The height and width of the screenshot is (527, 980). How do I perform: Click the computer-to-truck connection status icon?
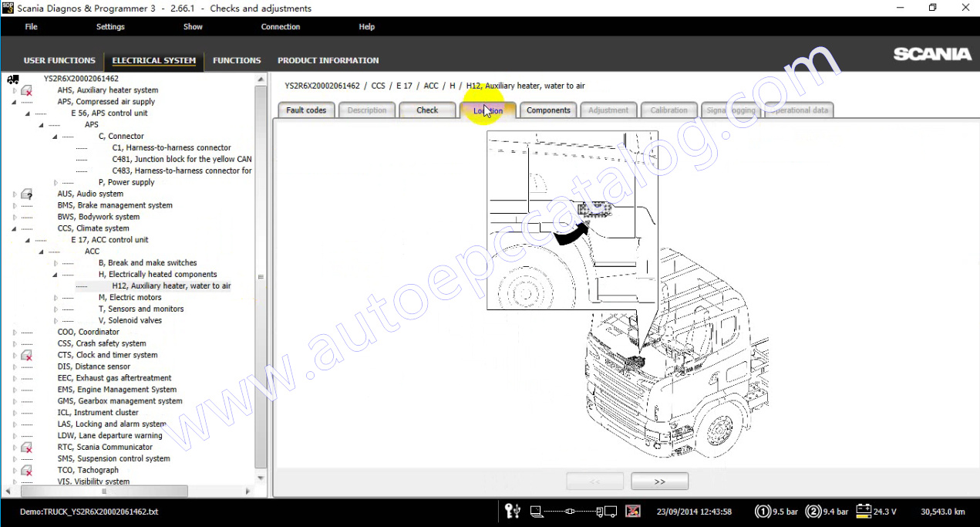(574, 511)
